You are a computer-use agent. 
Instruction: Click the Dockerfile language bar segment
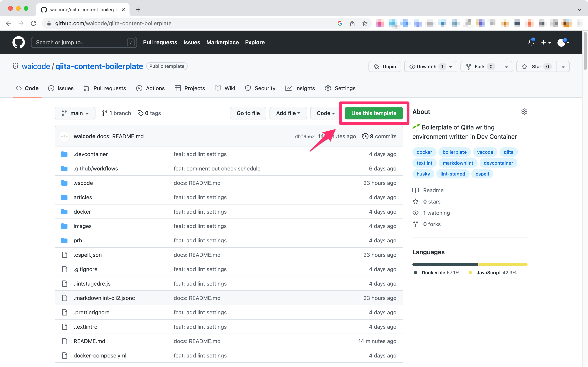[445, 264]
